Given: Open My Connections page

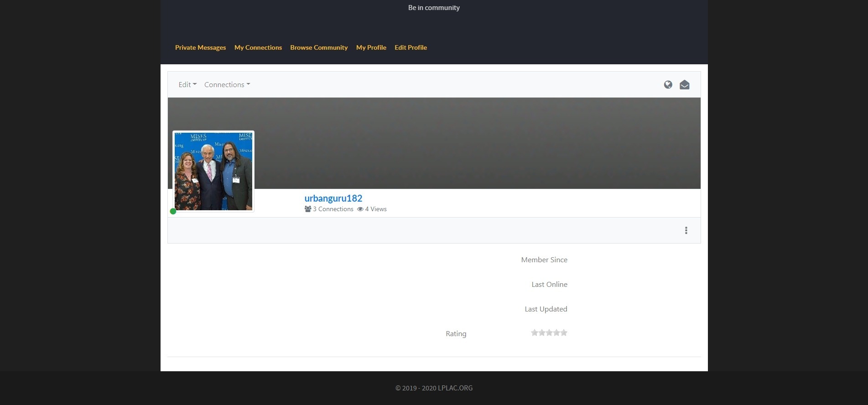Looking at the screenshot, I should coord(258,47).
